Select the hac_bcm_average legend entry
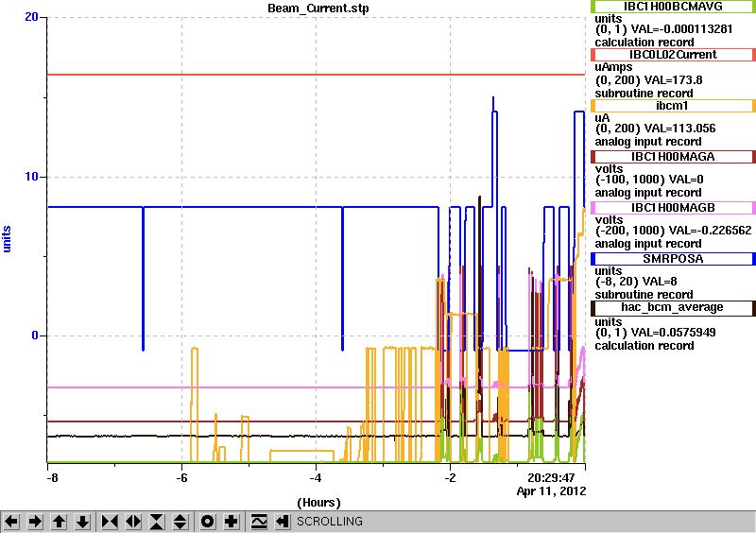The image size is (756, 533). pyautogui.click(x=673, y=308)
